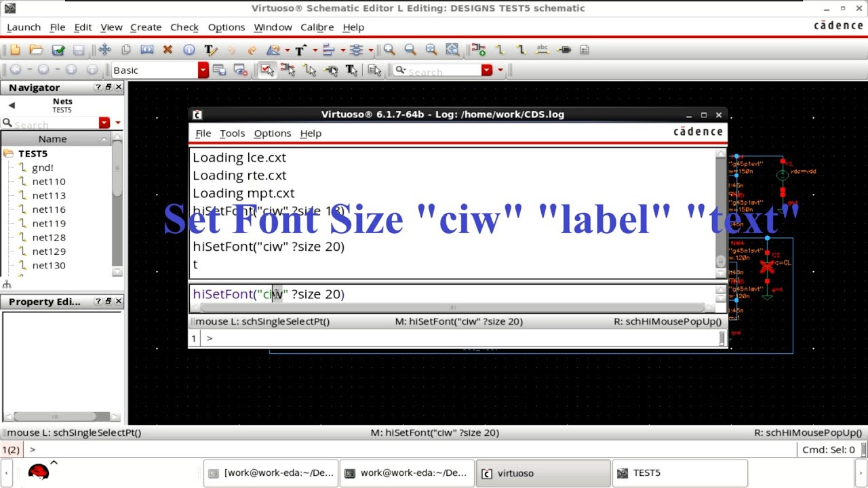Toggle instance selection filter icon
868x488 pixels.
[288, 70]
